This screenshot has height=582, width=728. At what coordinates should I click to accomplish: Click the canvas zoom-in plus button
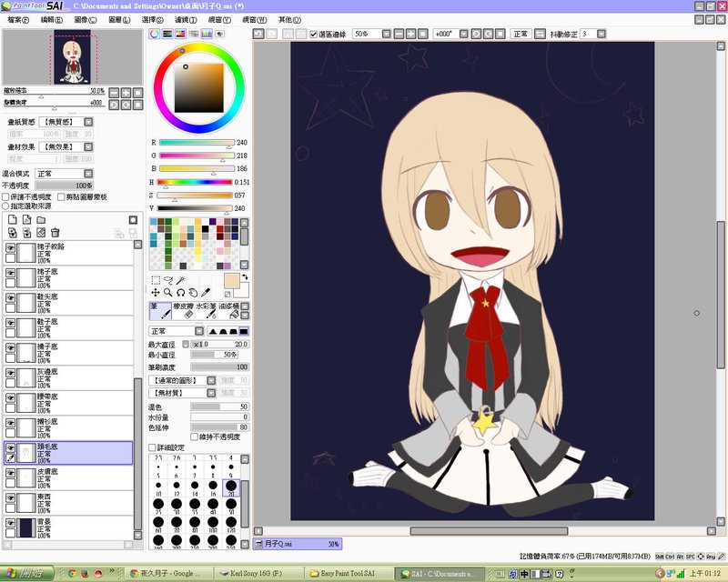click(x=410, y=34)
